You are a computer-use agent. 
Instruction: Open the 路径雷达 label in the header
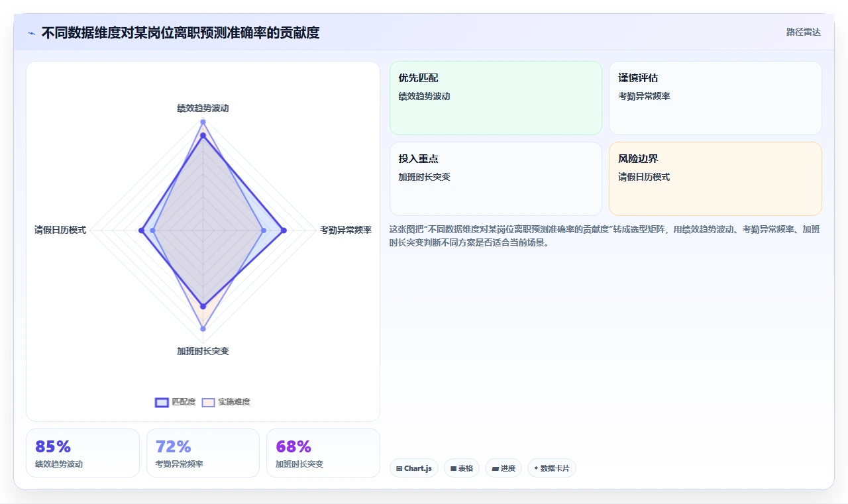[804, 32]
